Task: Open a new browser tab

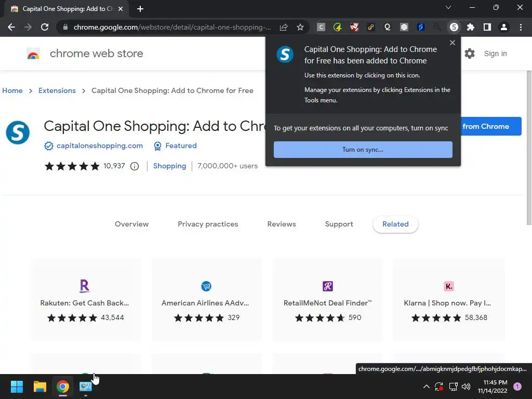Action: pyautogui.click(x=140, y=9)
